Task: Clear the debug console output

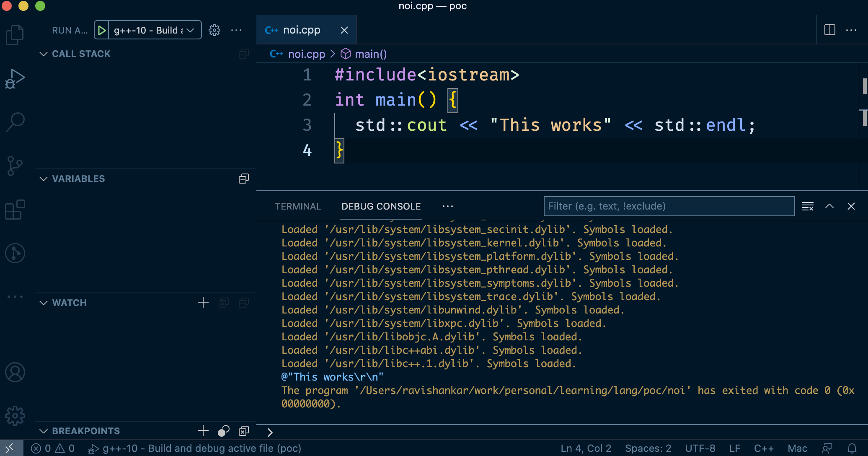Action: pyautogui.click(x=807, y=206)
